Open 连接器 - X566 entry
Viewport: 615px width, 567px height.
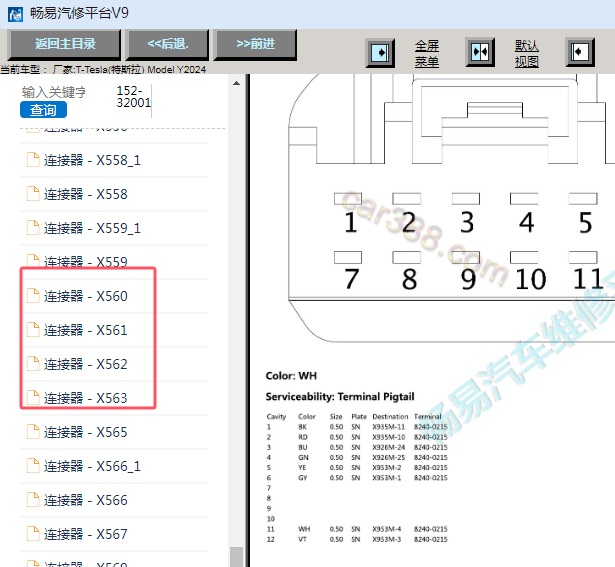(x=86, y=500)
